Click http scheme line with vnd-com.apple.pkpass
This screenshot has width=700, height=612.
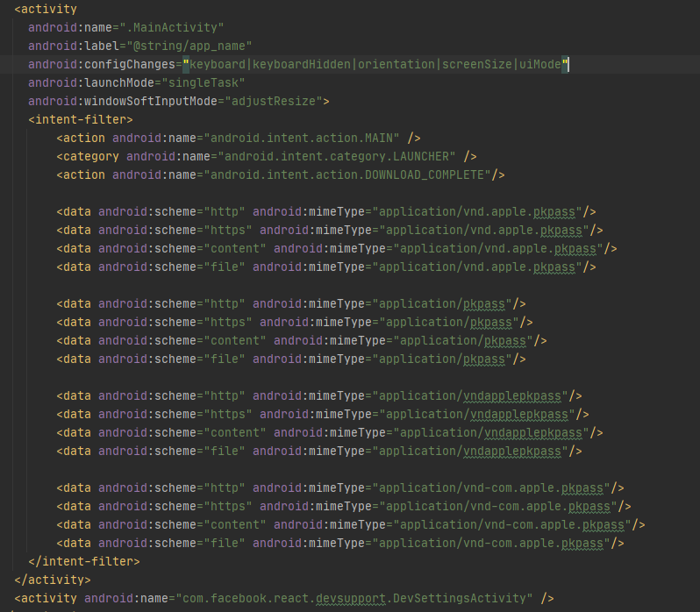[340, 488]
